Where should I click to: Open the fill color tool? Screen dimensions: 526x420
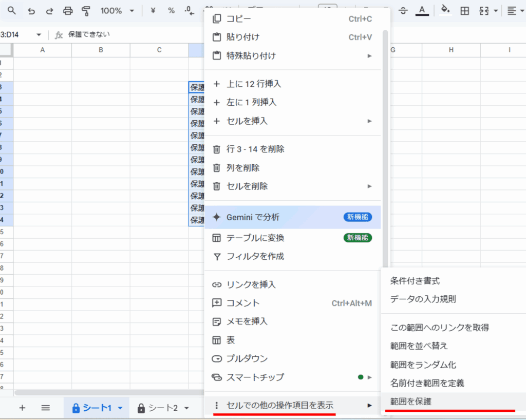[x=445, y=10]
